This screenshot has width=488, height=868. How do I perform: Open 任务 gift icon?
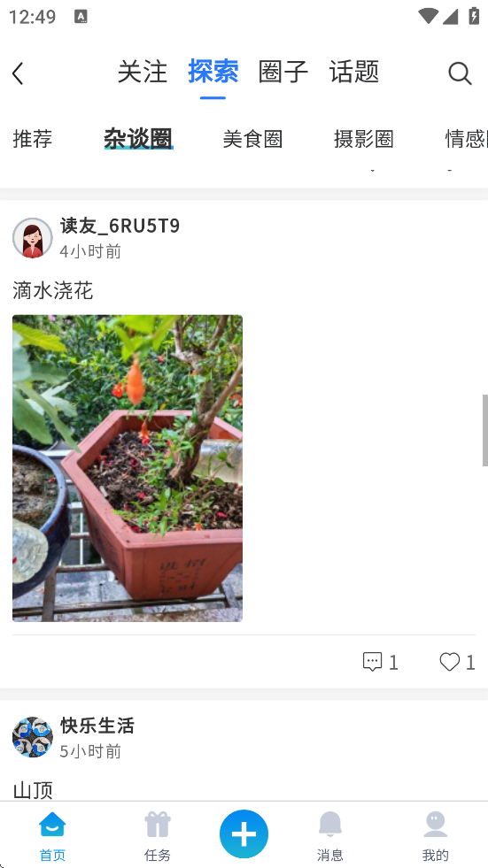click(x=158, y=825)
